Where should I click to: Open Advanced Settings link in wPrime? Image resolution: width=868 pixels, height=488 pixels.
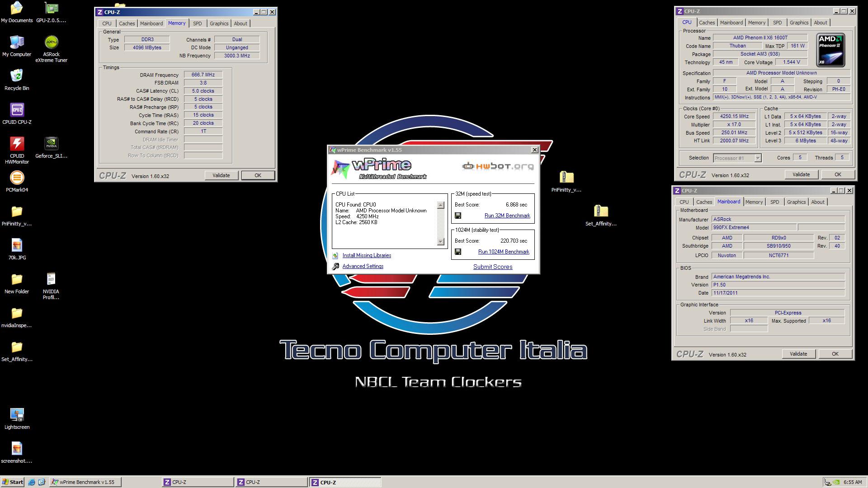[363, 267]
